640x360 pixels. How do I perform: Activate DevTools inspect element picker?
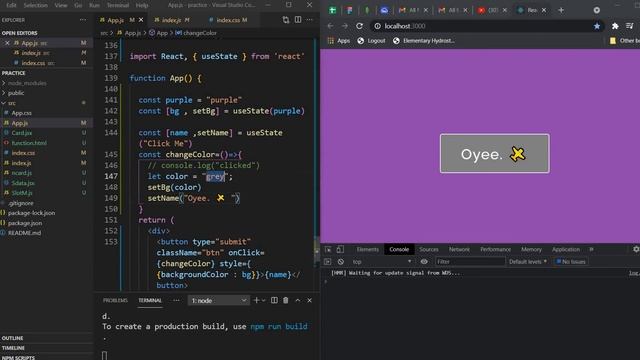[x=328, y=249]
